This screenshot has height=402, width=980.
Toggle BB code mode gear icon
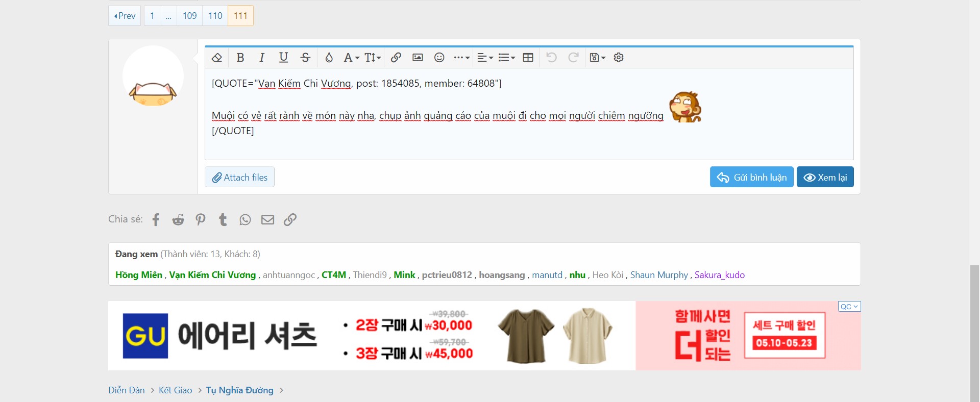point(619,58)
